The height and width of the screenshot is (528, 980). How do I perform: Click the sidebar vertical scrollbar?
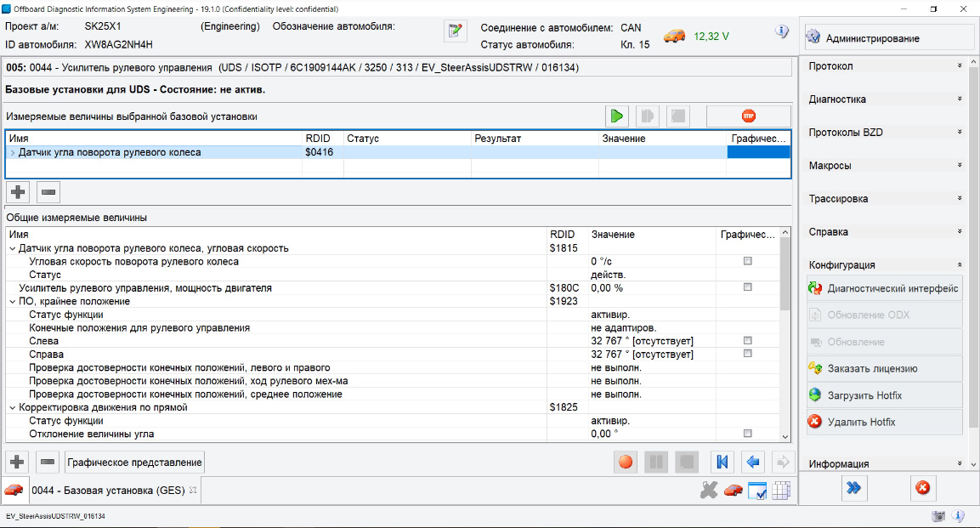(973, 248)
